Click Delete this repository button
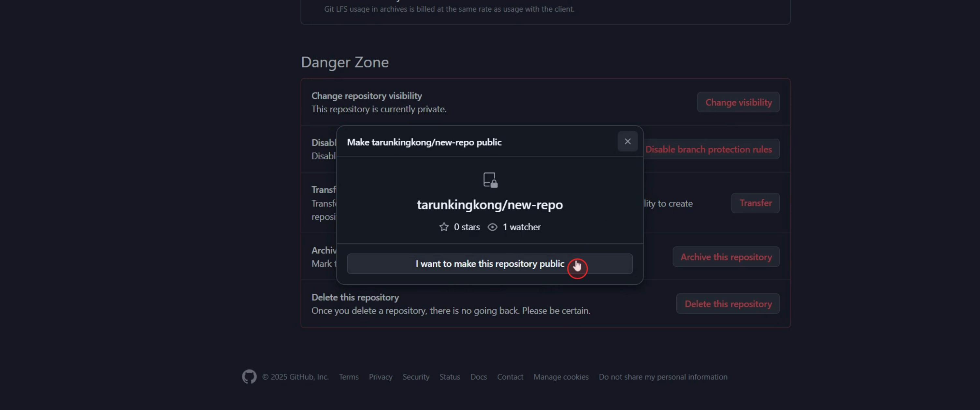The image size is (980, 410). pyautogui.click(x=728, y=304)
